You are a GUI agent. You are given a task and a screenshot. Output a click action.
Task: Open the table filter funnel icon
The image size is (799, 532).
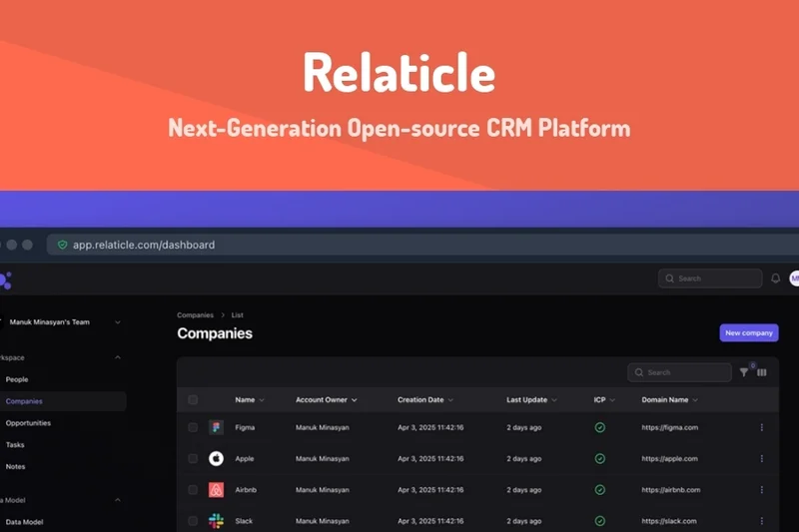[x=744, y=372]
